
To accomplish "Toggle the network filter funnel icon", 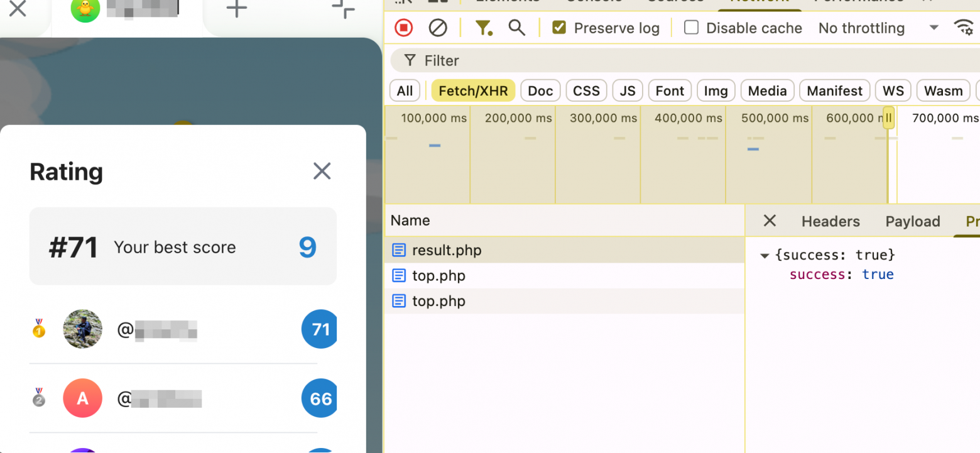I will tap(482, 28).
